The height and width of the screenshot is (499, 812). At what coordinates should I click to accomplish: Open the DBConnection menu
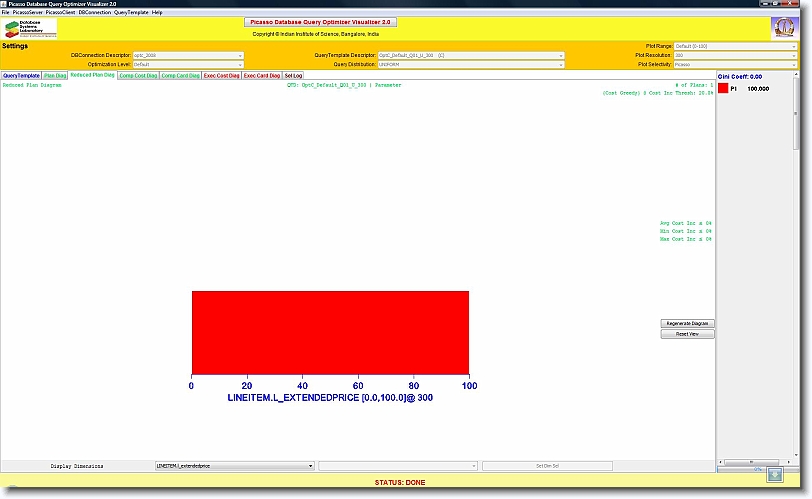[95, 12]
